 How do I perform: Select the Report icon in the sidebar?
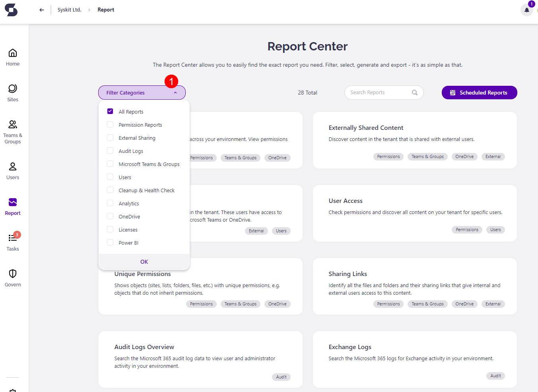12,205
